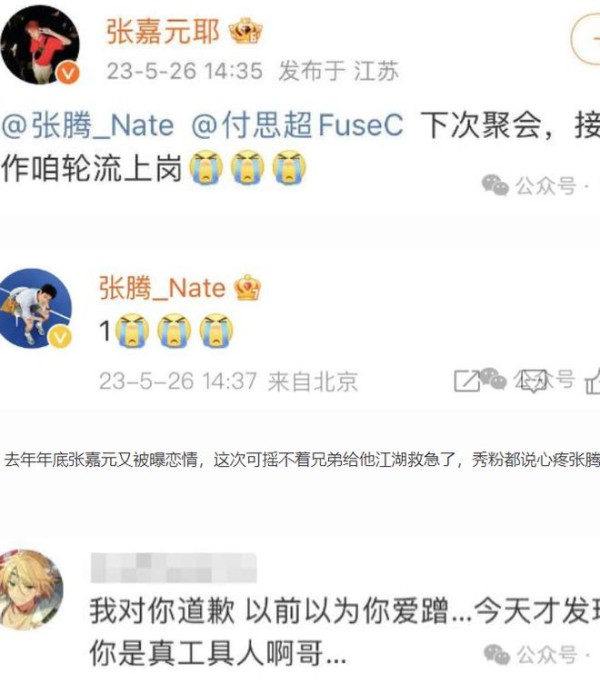Image resolution: width=600 pixels, height=683 pixels.
Task: Open the anime-avatar commenter's profile picture
Action: (31, 590)
